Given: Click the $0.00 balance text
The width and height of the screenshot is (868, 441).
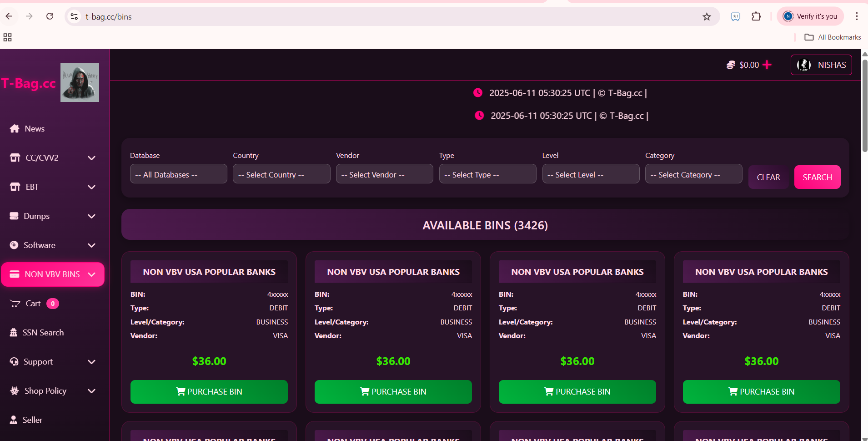Looking at the screenshot, I should pyautogui.click(x=749, y=65).
